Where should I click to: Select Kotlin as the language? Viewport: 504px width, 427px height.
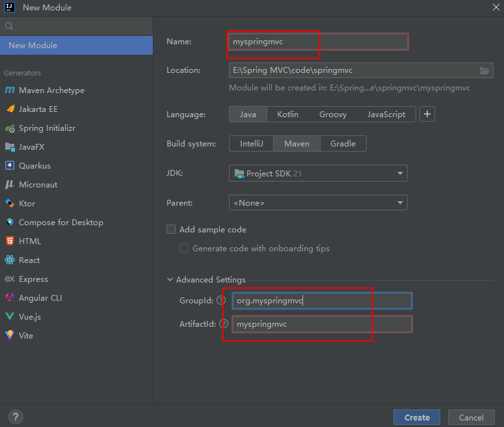(287, 114)
